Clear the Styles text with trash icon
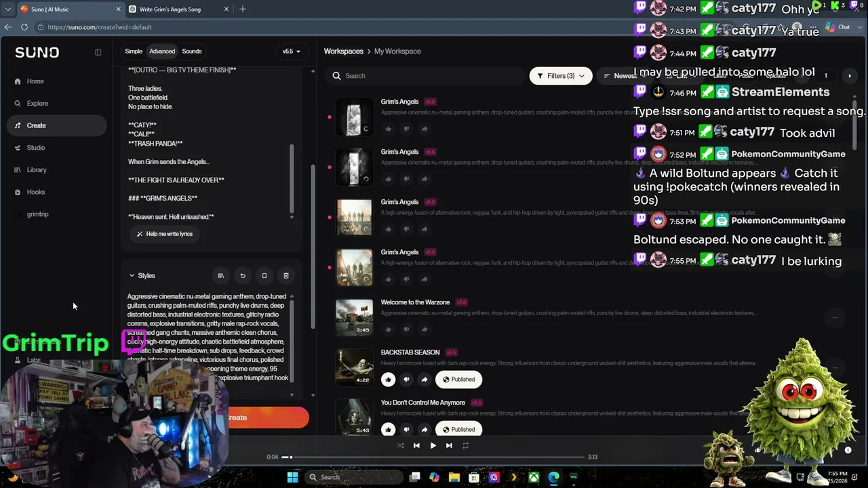Image resolution: width=868 pixels, height=488 pixels. pos(286,276)
